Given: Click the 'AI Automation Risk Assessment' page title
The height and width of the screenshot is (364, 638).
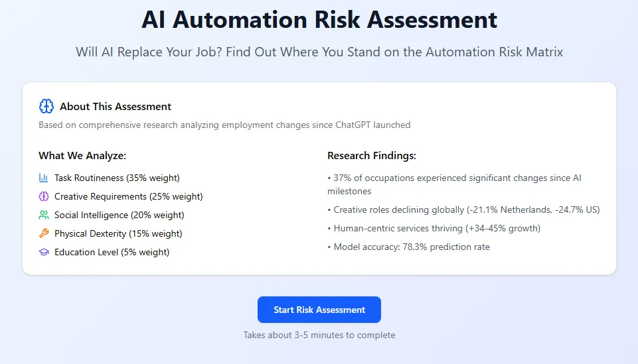Looking at the screenshot, I should 319,20.
